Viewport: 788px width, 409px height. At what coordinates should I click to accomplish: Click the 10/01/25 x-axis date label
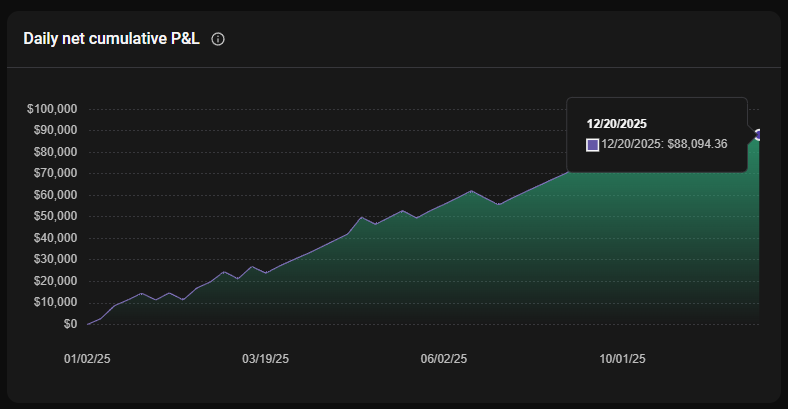[x=622, y=358]
